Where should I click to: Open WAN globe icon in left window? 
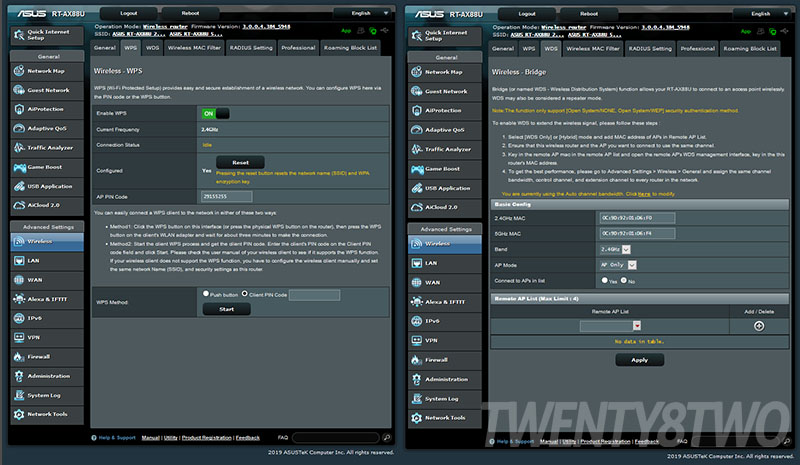point(19,280)
